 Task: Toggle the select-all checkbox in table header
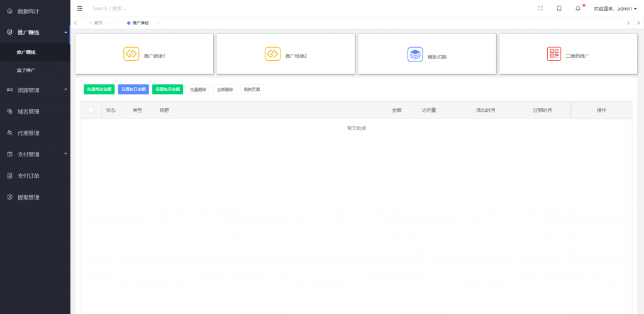pos(91,110)
